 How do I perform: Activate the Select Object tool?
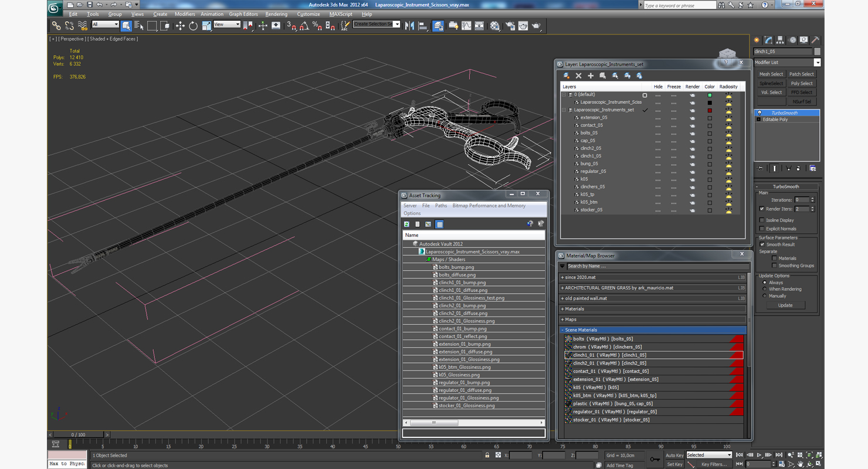pos(126,26)
